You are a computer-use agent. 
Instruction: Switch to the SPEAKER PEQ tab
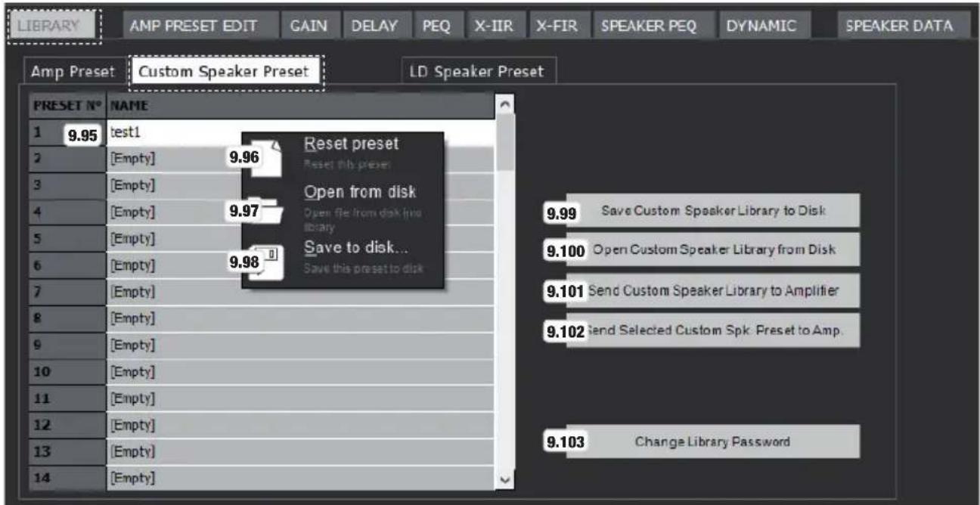(x=651, y=26)
